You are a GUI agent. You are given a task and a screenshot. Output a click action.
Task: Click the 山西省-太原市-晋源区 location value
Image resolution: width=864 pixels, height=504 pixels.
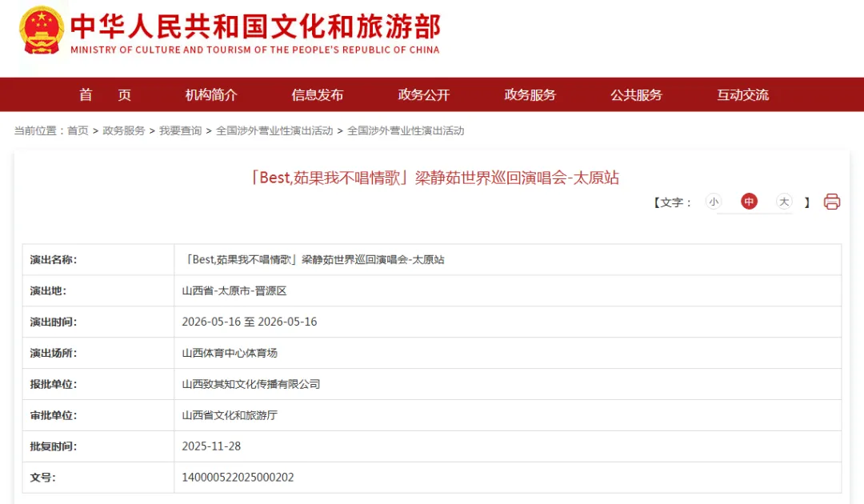[x=234, y=291]
